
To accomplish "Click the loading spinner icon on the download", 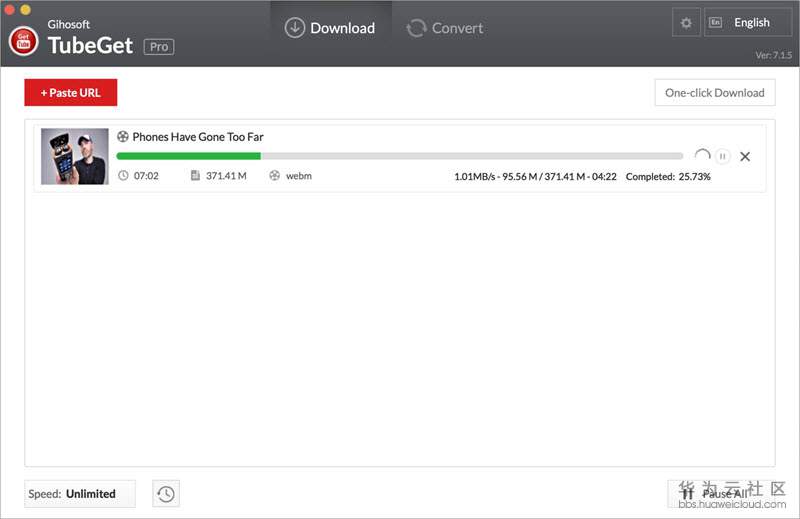I will coord(702,156).
